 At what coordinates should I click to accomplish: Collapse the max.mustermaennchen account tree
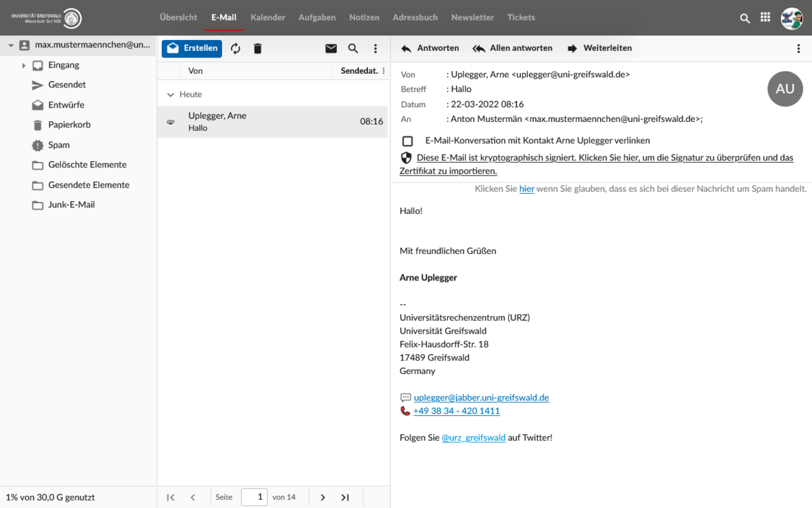point(11,45)
